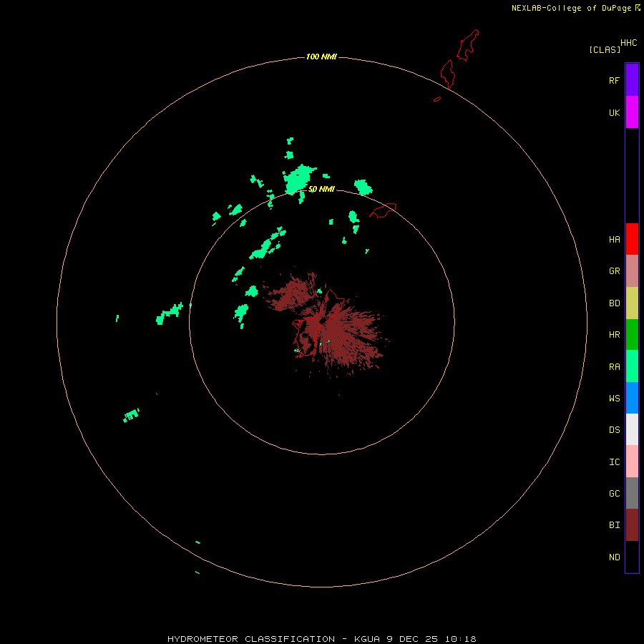Click the HR dark green swatch
Viewport: 644px width, 644px height.
(x=632, y=335)
